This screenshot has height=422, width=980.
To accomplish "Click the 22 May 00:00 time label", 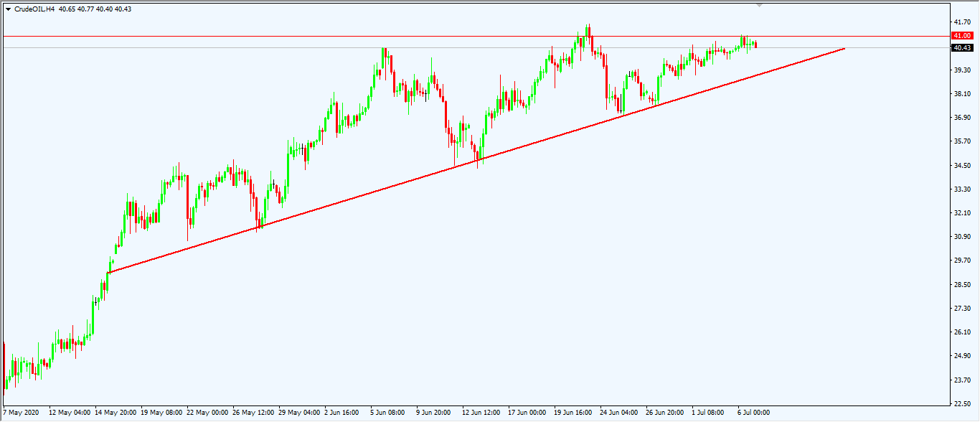I will [x=207, y=413].
